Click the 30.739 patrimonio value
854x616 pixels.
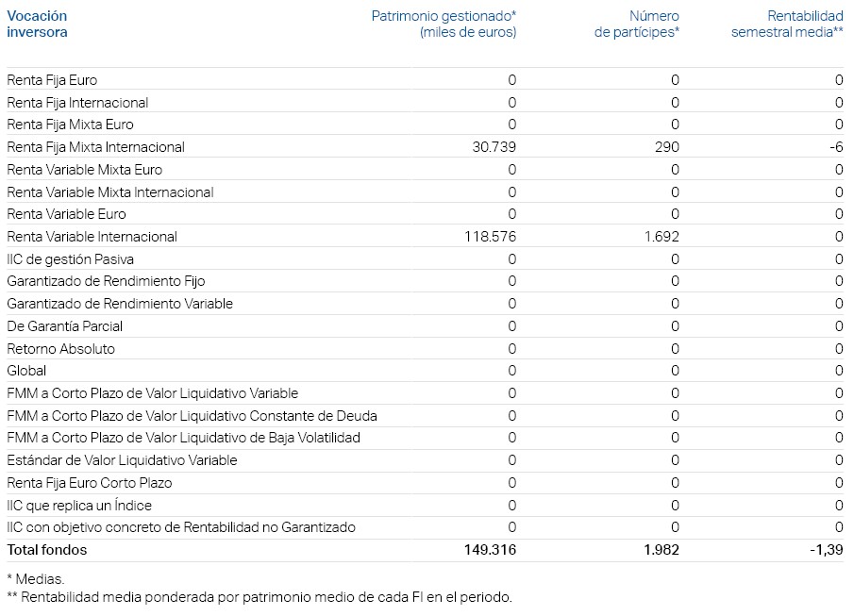[493, 147]
